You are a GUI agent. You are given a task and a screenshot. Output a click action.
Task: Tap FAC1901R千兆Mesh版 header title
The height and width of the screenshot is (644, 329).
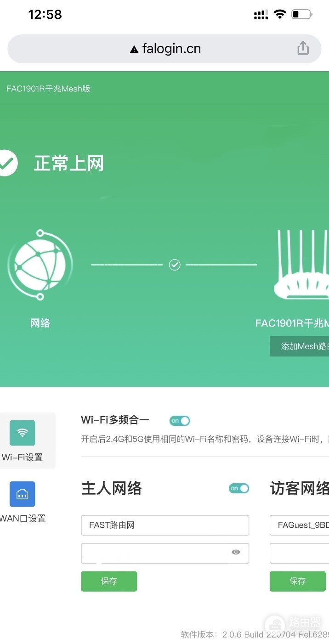pyautogui.click(x=48, y=89)
